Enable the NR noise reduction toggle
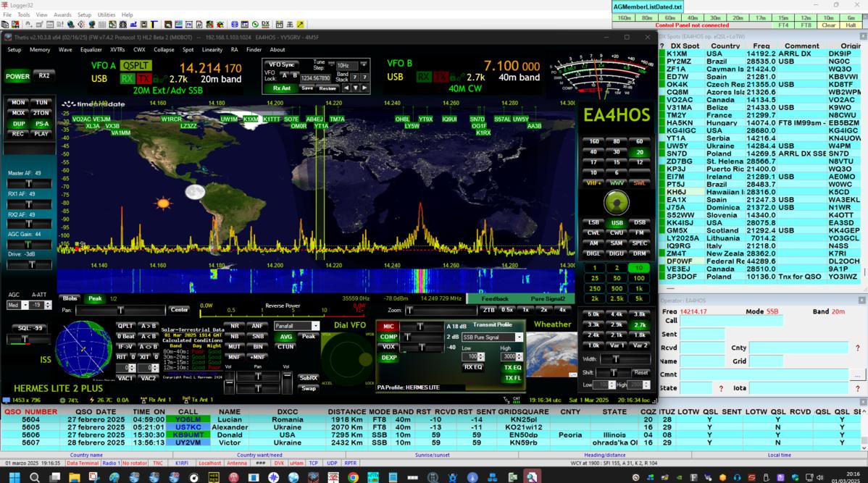The image size is (868, 483). pyautogui.click(x=234, y=326)
